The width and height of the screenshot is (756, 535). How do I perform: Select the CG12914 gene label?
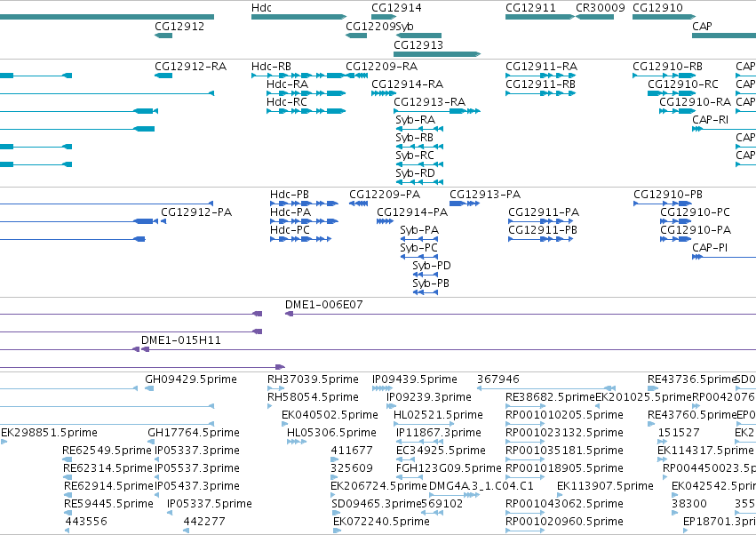[396, 8]
